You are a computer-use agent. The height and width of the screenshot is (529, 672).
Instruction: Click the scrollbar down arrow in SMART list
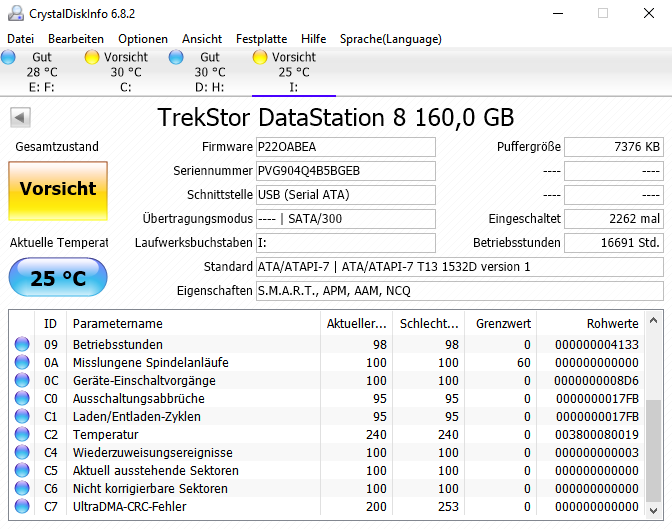[653, 511]
